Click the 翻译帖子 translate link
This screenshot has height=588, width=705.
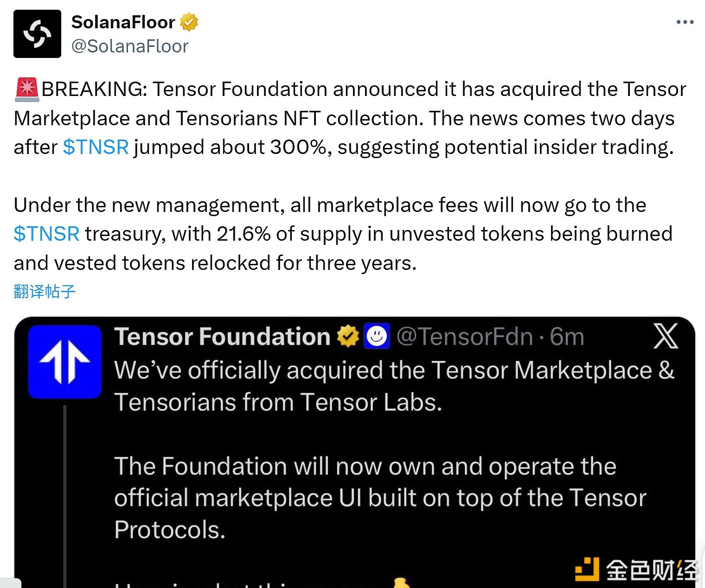coord(44,291)
